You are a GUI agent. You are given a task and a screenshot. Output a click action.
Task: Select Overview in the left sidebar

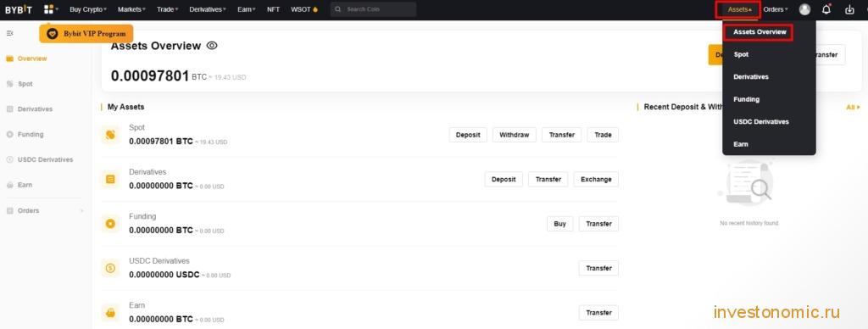point(26,59)
